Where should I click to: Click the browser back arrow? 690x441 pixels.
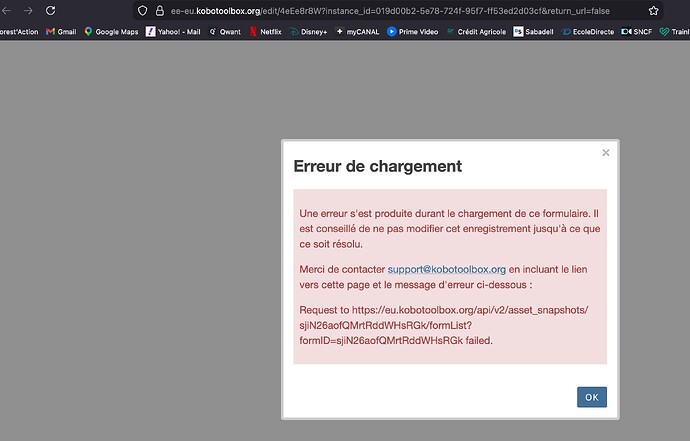6,10
